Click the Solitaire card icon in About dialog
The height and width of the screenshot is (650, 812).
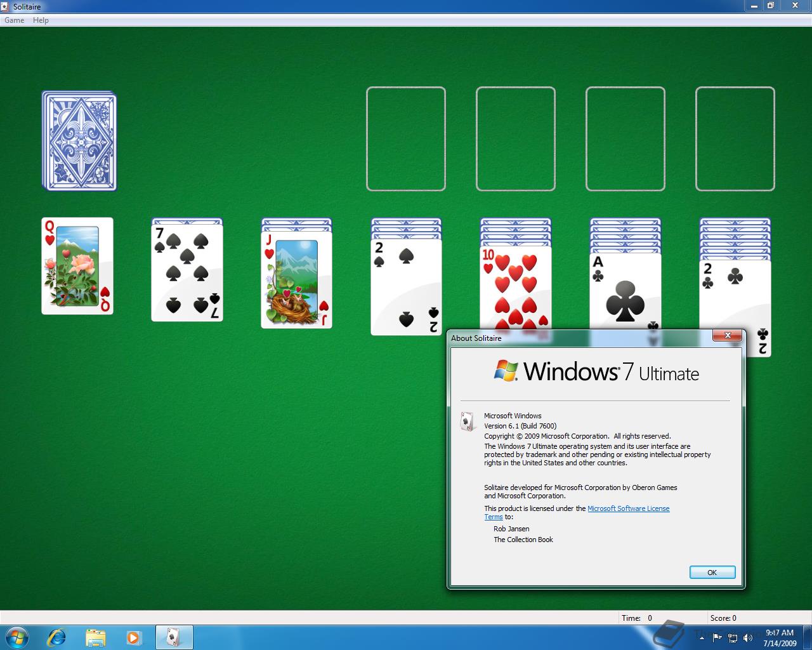[x=468, y=421]
